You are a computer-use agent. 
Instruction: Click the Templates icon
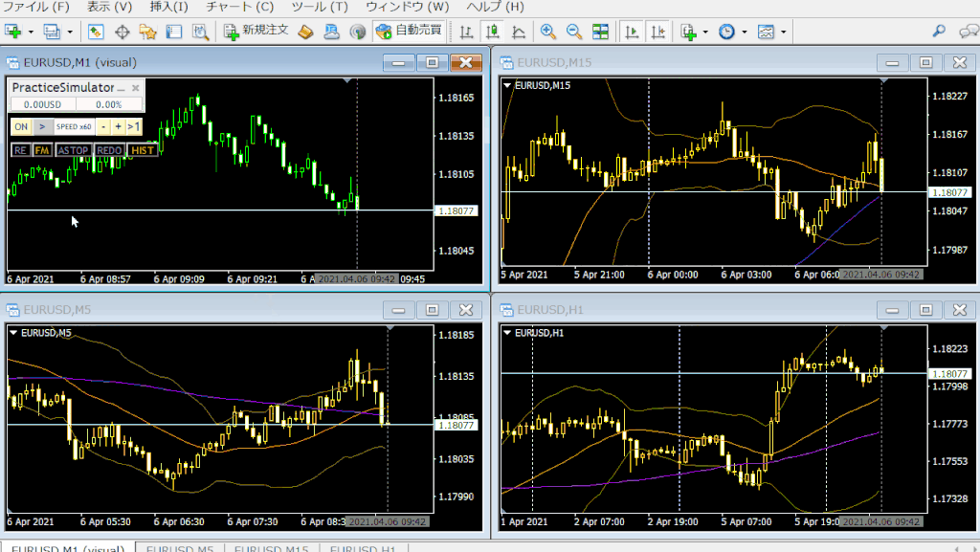click(766, 32)
